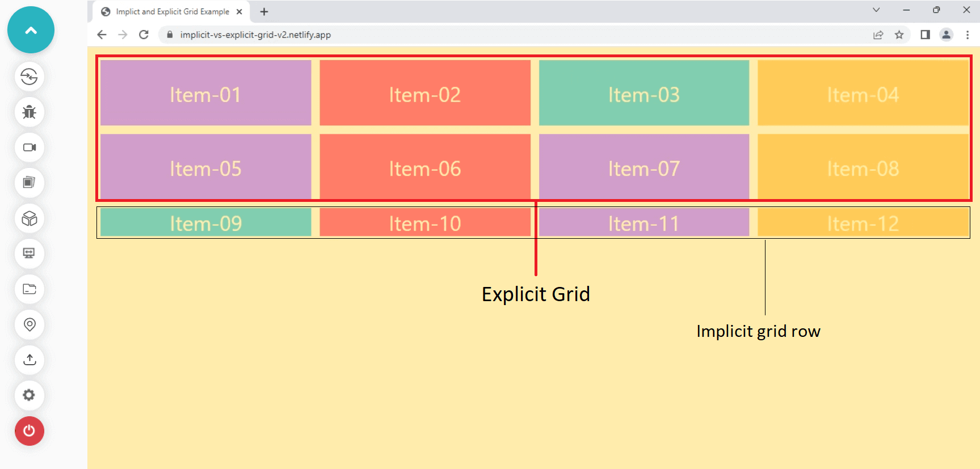Open a new browser tab

click(x=264, y=11)
